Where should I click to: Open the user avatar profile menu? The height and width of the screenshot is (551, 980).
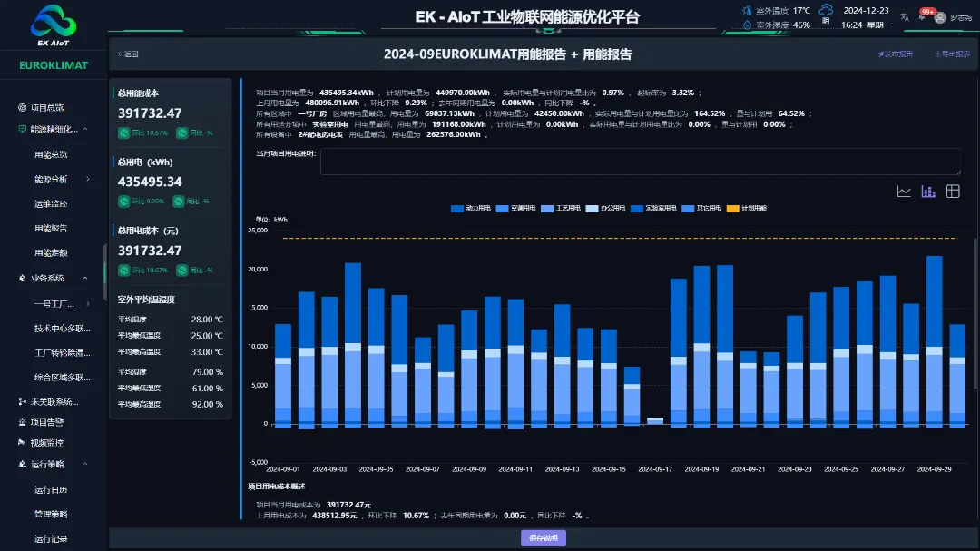point(941,17)
